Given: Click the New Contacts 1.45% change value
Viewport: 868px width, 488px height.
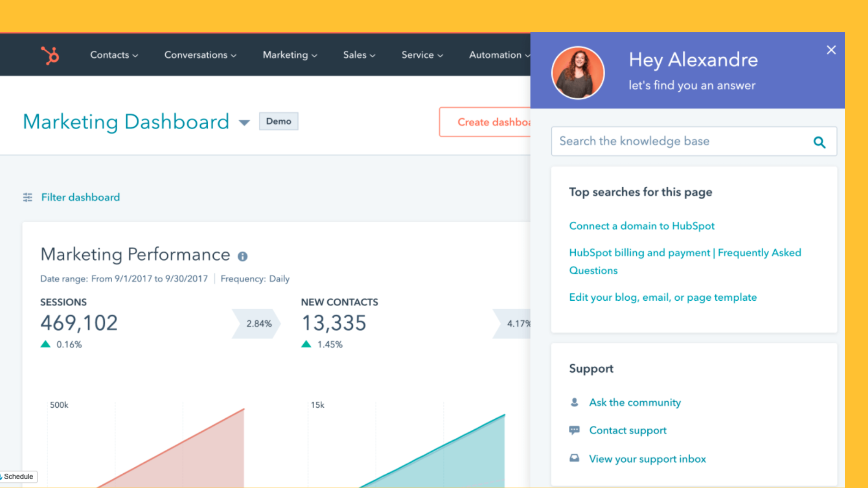Looking at the screenshot, I should pos(330,345).
